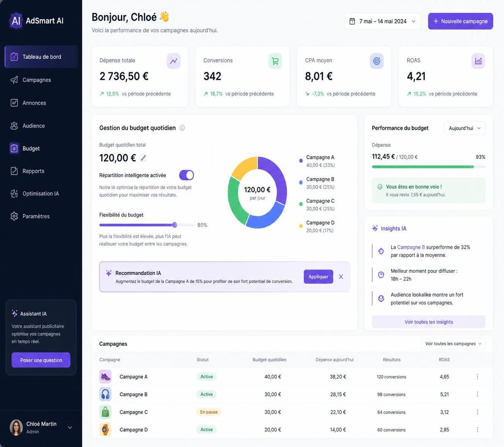Select Campagne D yellow legend dot
The height and width of the screenshot is (447, 504).
301,226
